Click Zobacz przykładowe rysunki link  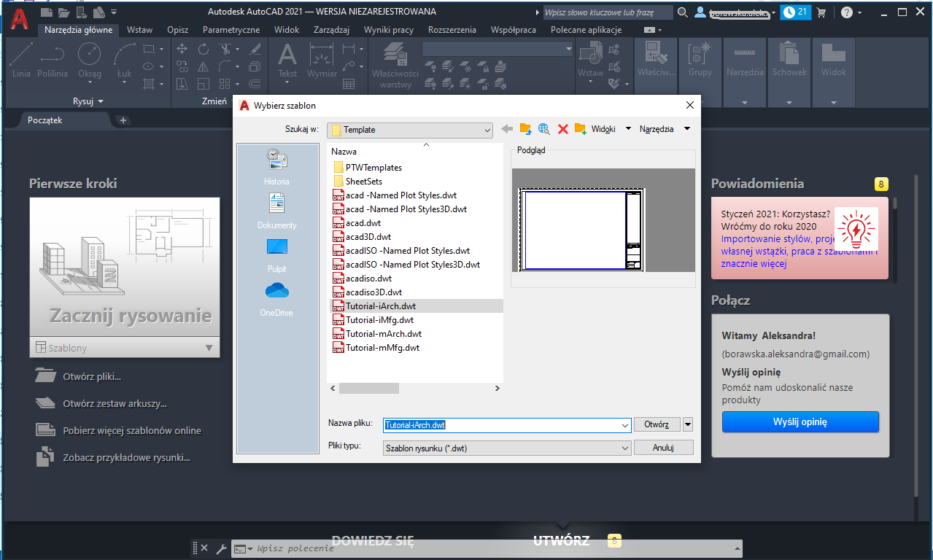(x=126, y=458)
